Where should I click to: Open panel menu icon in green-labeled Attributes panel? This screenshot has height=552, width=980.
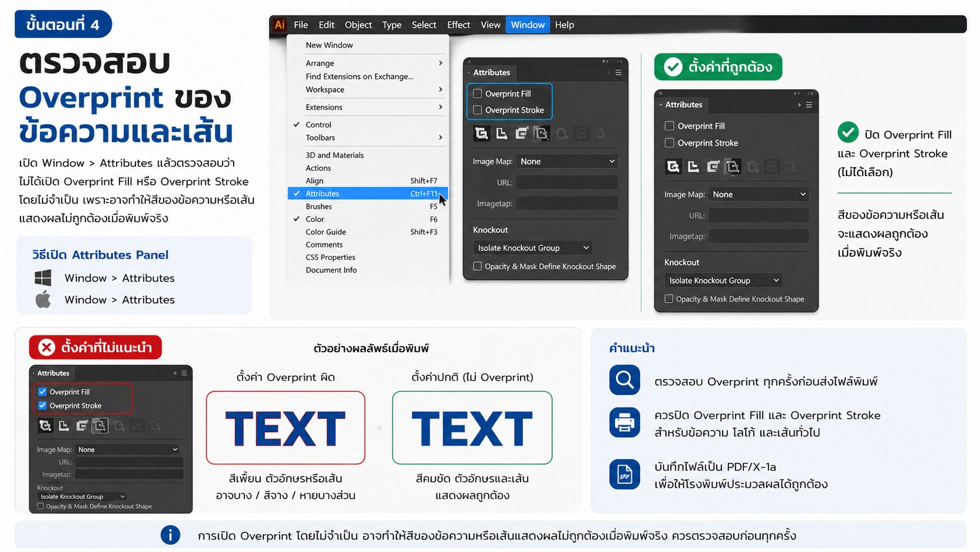[x=809, y=105]
